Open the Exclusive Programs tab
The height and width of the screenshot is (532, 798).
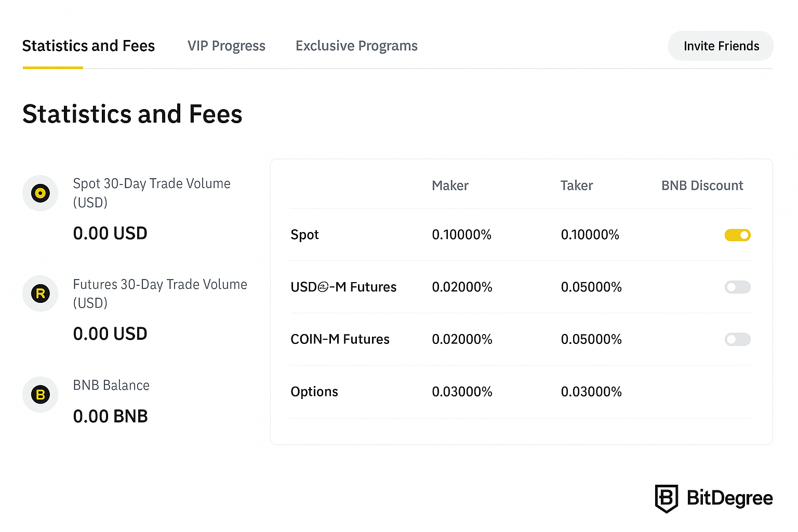click(356, 46)
